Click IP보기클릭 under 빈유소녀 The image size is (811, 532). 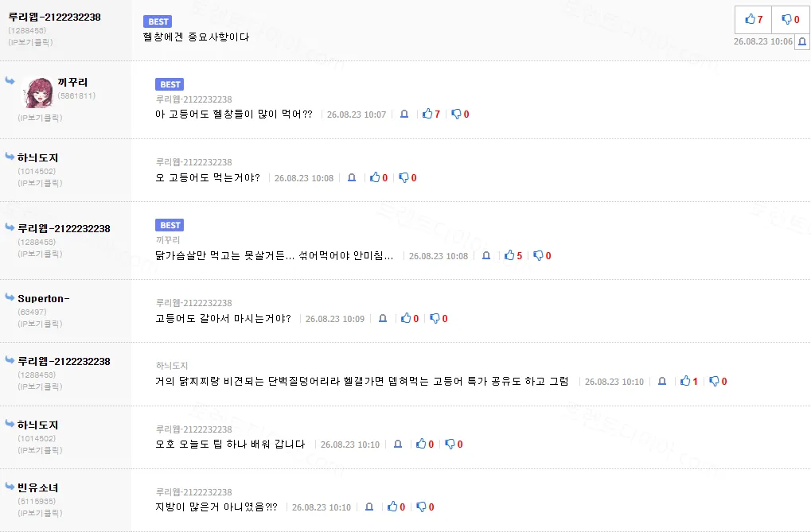coord(40,513)
